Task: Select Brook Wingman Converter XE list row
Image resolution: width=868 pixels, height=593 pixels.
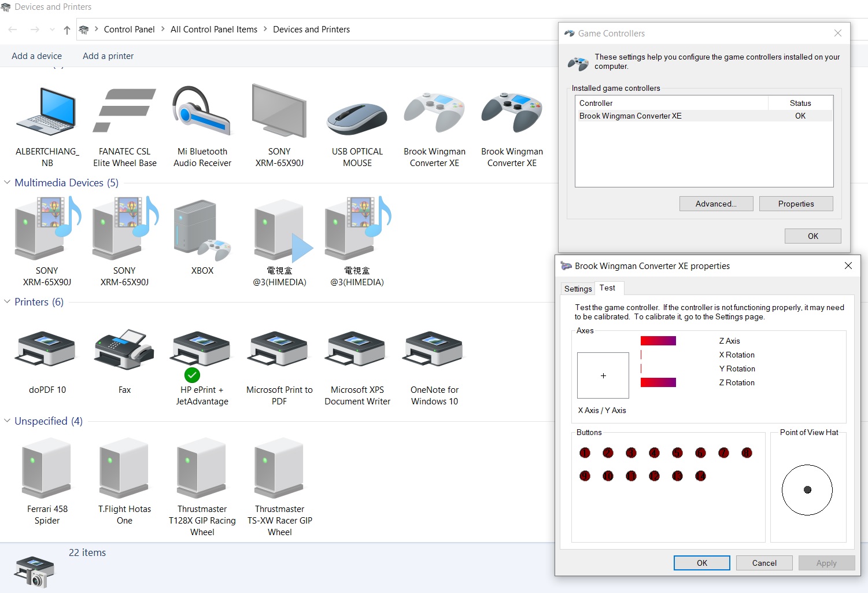Action: [x=704, y=116]
